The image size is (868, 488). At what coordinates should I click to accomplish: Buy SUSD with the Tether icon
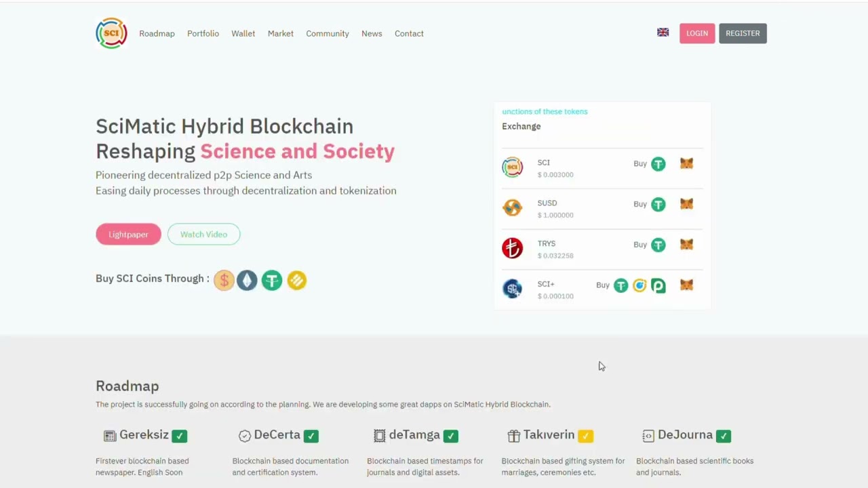click(658, 205)
